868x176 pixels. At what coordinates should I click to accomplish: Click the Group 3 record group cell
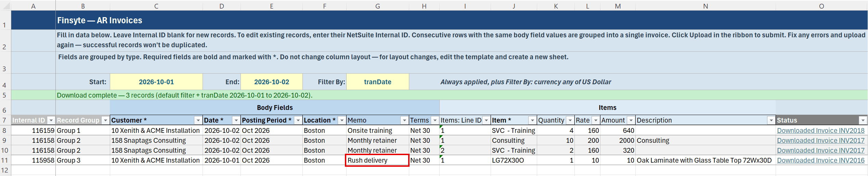click(83, 160)
